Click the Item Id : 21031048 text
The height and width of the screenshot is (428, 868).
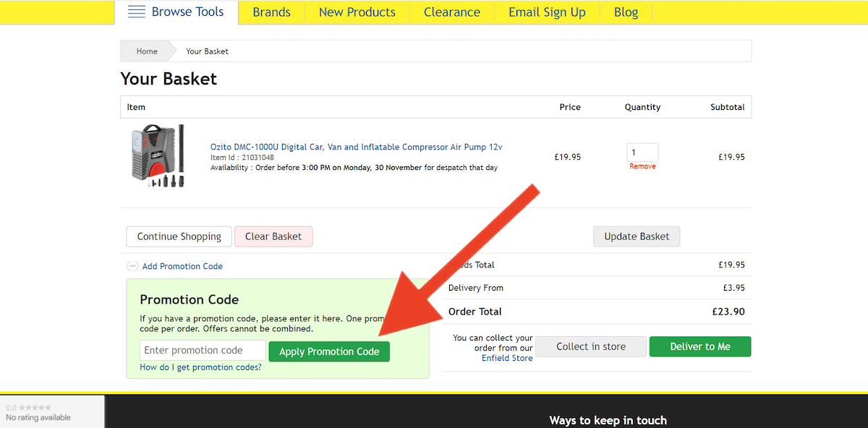(242, 158)
